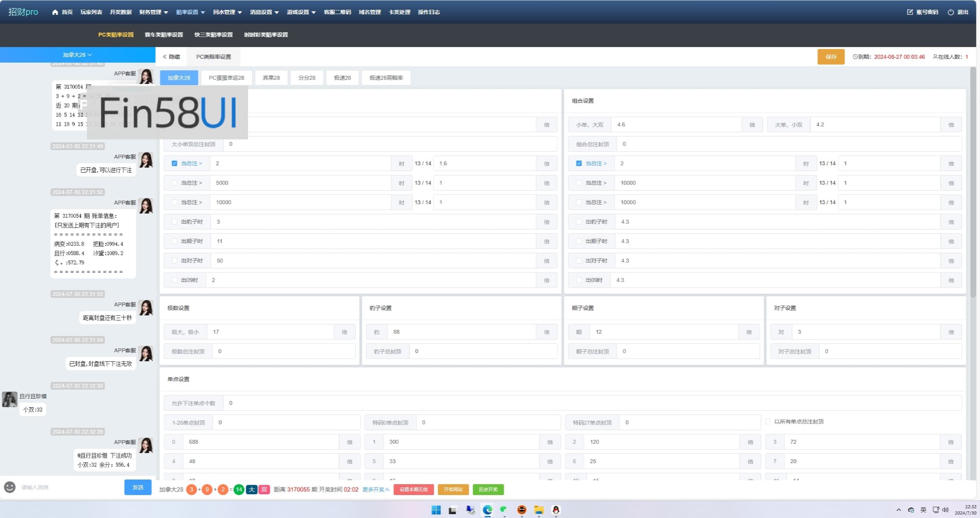980x518 pixels.
Task: Click the 极大,极小 odds input field
Action: coord(270,332)
